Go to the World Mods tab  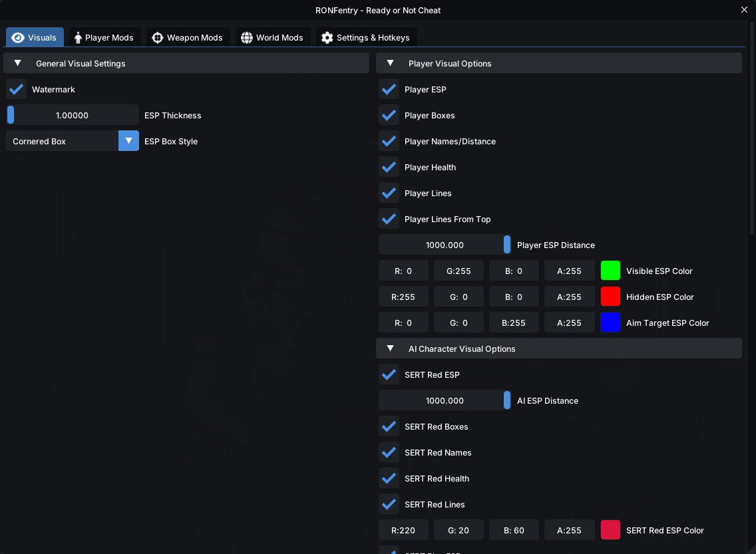tap(272, 37)
